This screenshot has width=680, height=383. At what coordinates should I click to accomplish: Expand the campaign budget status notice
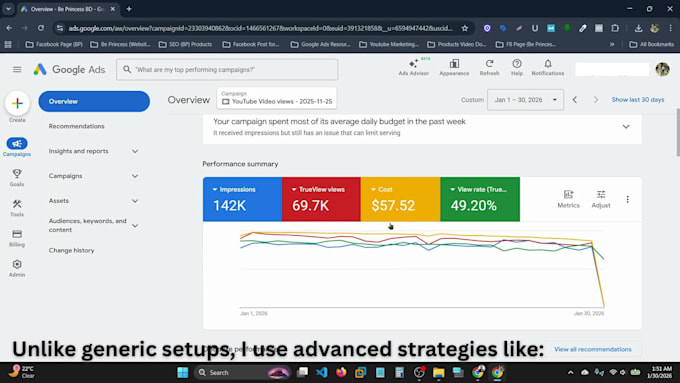click(626, 127)
